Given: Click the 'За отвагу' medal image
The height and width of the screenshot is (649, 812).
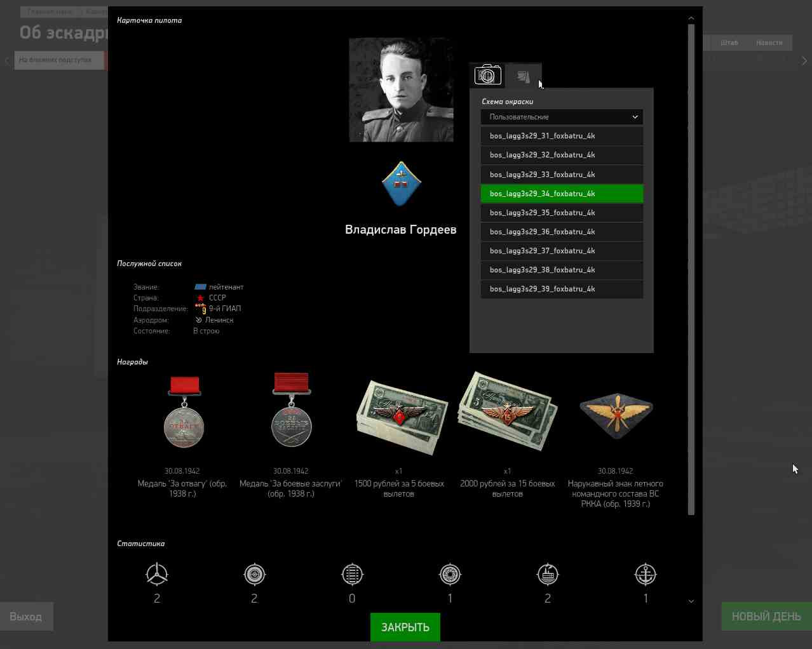Looking at the screenshot, I should pos(184,411).
